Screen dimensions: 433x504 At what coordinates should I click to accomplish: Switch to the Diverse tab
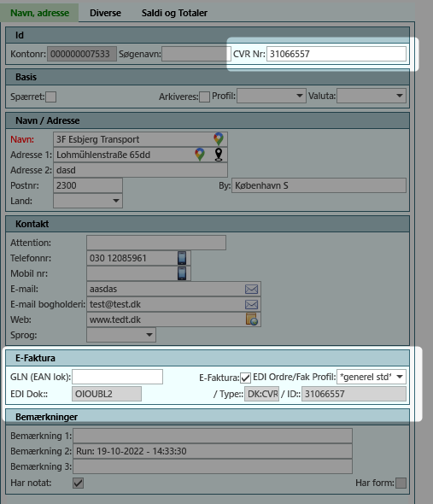pyautogui.click(x=105, y=13)
